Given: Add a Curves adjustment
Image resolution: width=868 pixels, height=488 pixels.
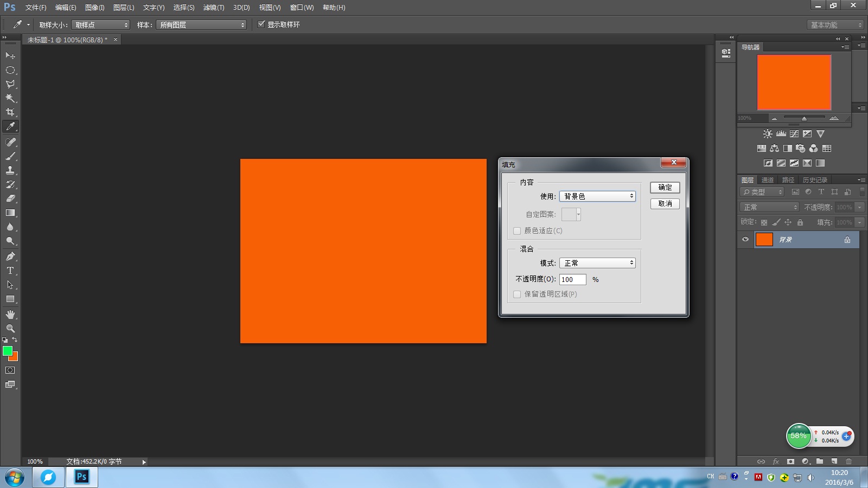Looking at the screenshot, I should (x=794, y=133).
